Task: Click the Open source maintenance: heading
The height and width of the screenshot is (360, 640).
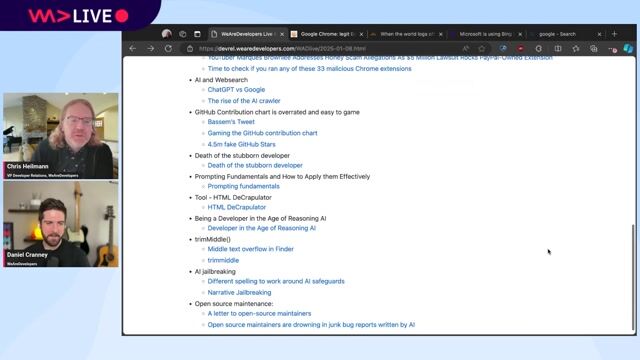Action: click(234, 304)
